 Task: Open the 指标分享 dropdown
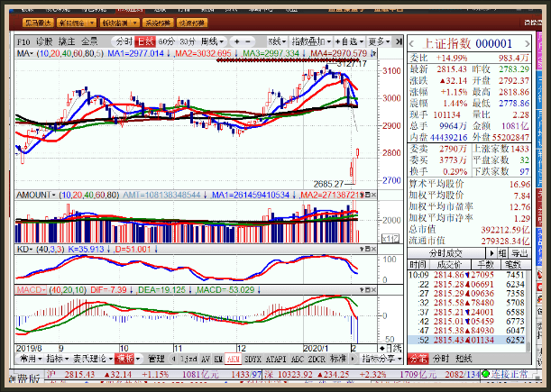pyautogui.click(x=382, y=359)
